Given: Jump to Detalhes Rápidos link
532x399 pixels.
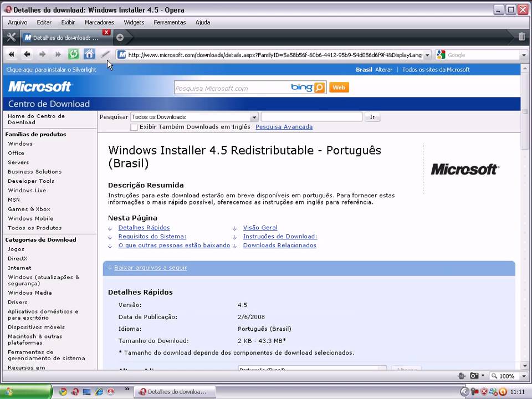Looking at the screenshot, I should tap(144, 228).
